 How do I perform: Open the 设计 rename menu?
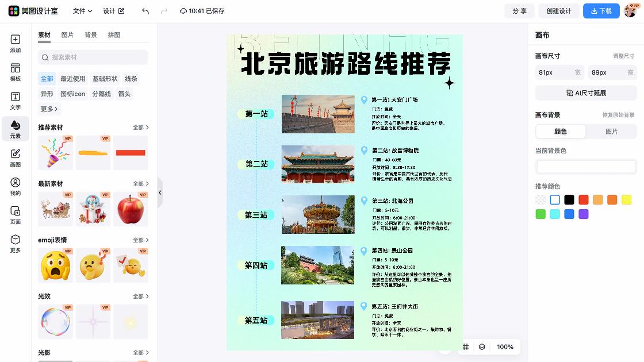coord(114,11)
